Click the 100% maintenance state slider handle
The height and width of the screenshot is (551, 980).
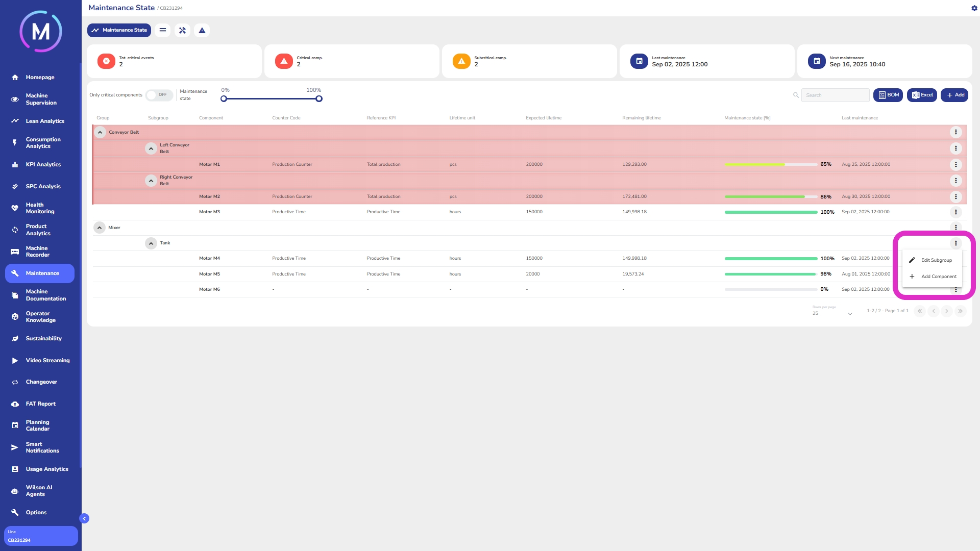coord(319,99)
